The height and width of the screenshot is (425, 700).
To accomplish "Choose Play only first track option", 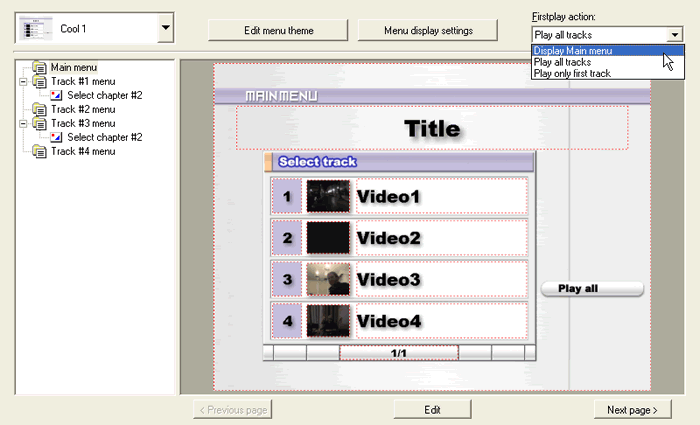I will (x=608, y=74).
